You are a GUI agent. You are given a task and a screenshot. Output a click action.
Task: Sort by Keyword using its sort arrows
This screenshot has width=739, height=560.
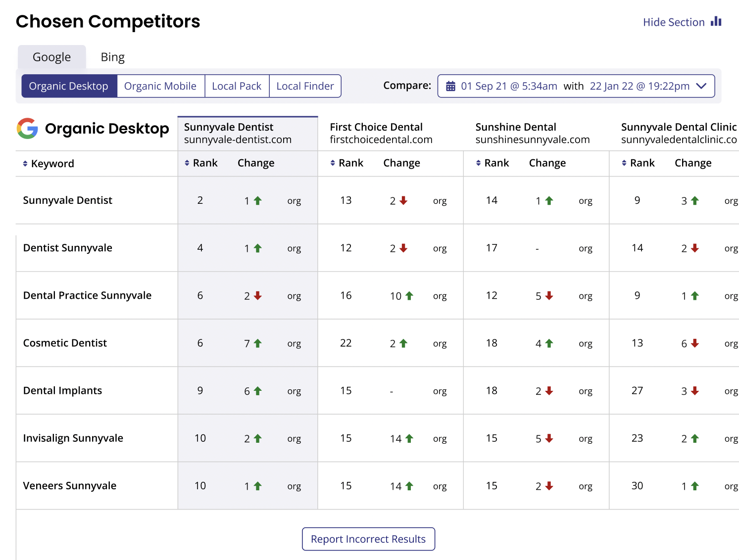[x=25, y=164]
